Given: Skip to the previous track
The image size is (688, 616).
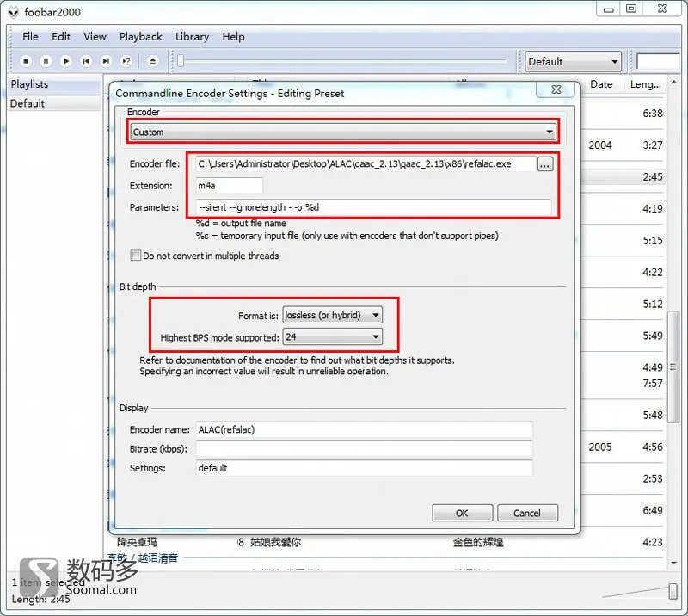Looking at the screenshot, I should click(x=86, y=61).
